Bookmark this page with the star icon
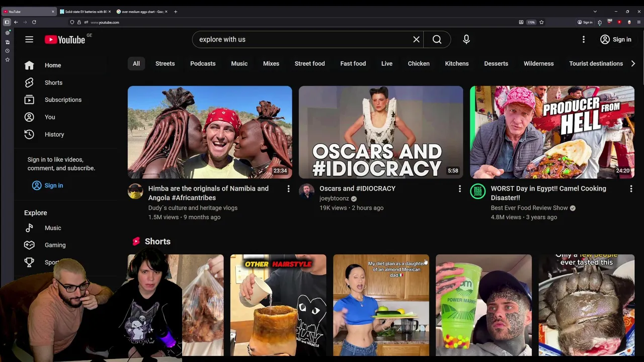This screenshot has height=362, width=644. [541, 22]
